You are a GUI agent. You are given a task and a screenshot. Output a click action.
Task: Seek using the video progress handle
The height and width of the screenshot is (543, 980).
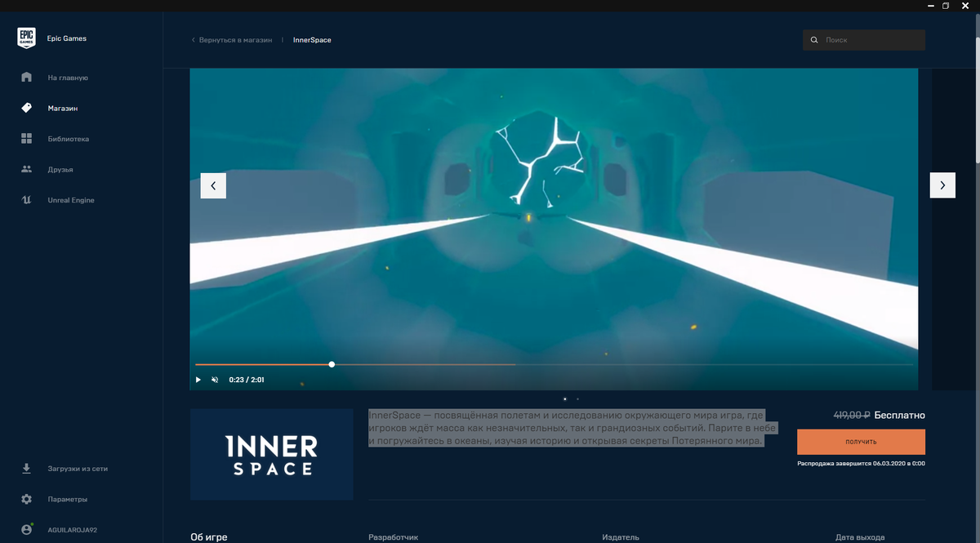click(x=332, y=364)
